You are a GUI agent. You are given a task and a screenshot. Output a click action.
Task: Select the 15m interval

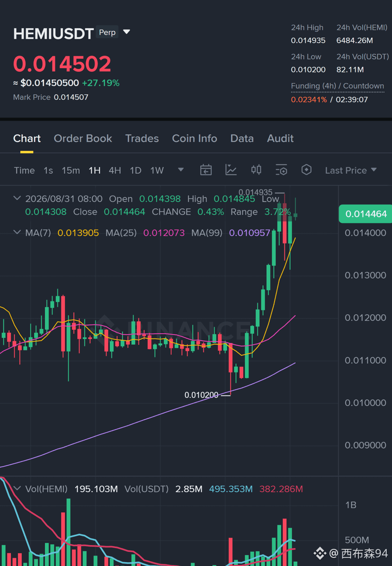[x=71, y=170]
